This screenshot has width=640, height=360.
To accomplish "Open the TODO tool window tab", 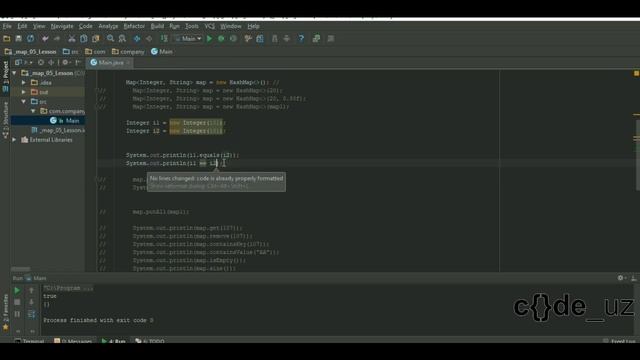I will [149, 341].
